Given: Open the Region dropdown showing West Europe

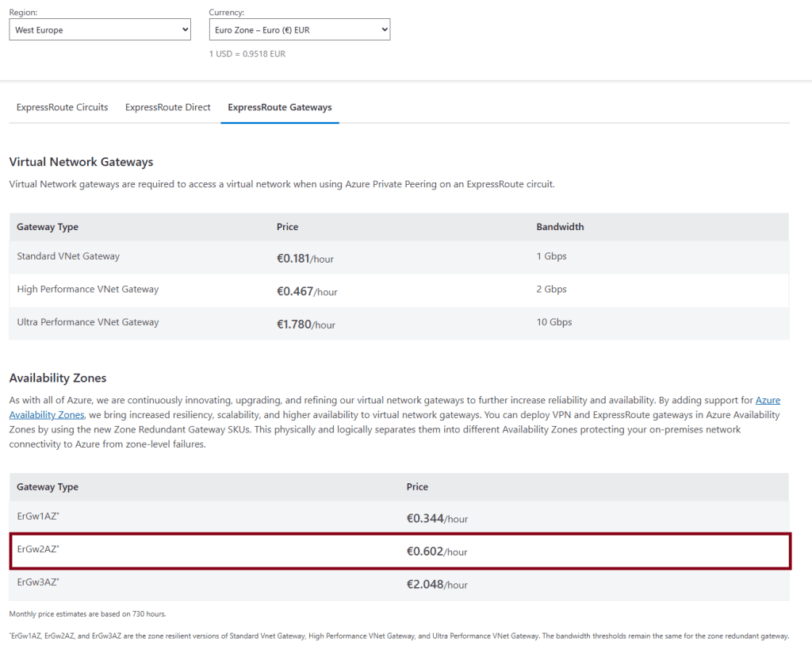Looking at the screenshot, I should coord(100,30).
